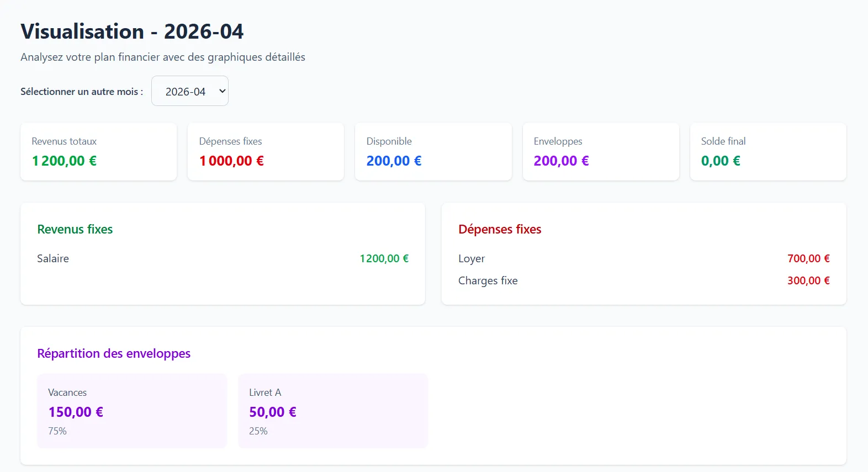868x472 pixels.
Task: Click the Vacances envelope tile
Action: [x=131, y=411]
